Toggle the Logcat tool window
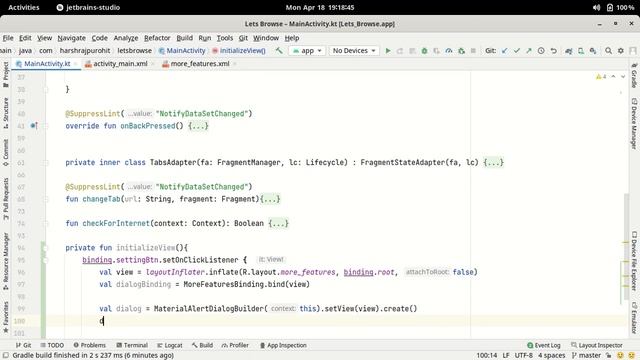The image size is (640, 360). (x=170, y=345)
